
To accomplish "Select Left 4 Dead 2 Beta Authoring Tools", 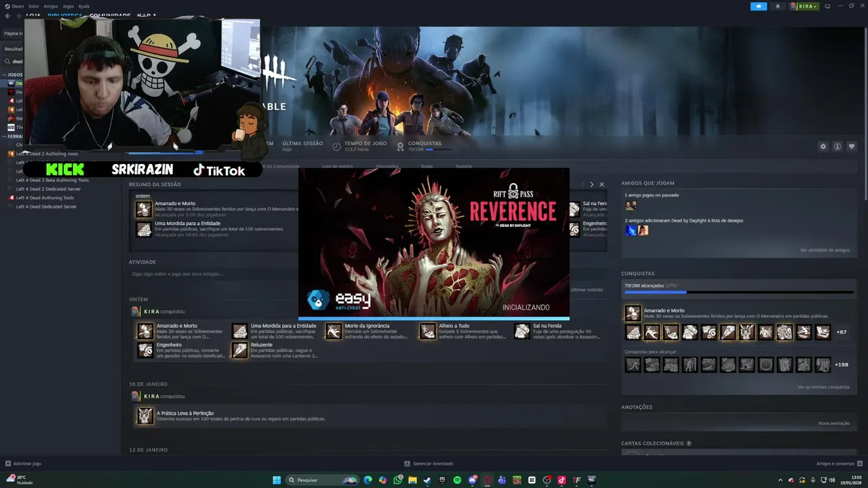I will coord(52,180).
